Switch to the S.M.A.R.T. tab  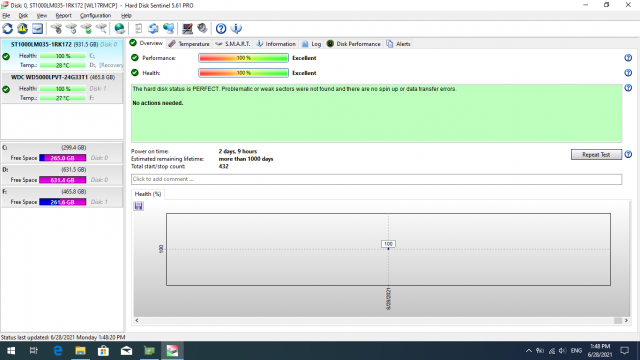click(x=233, y=44)
